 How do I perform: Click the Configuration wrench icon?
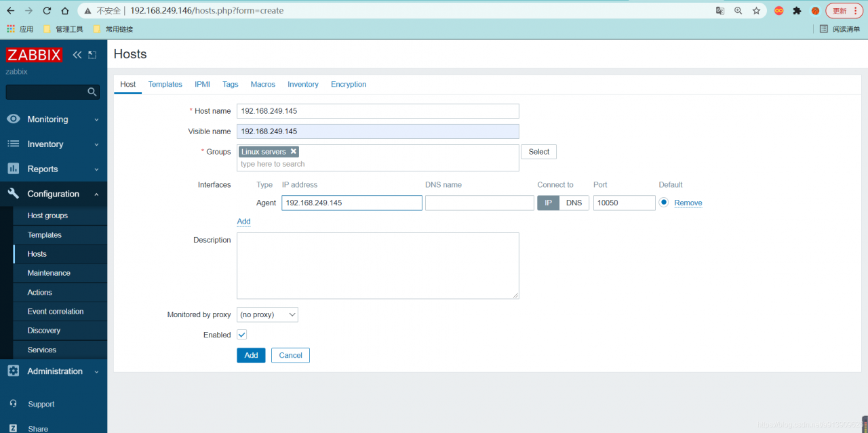click(13, 194)
